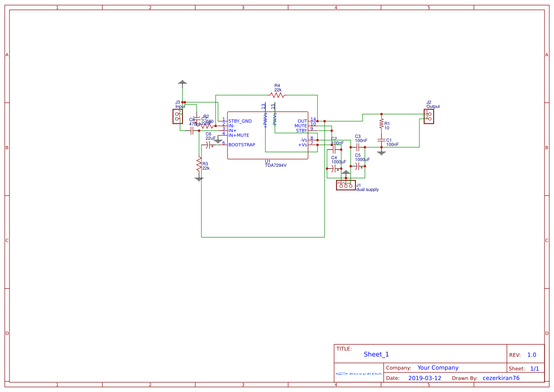Click the IN+MUTE pin label
The image size is (554, 392).
pyautogui.click(x=239, y=136)
